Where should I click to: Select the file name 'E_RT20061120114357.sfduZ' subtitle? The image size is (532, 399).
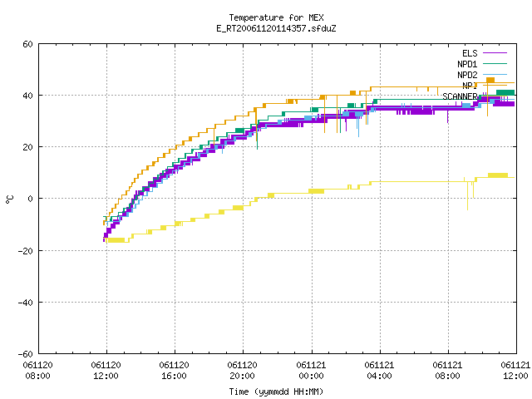coord(276,28)
